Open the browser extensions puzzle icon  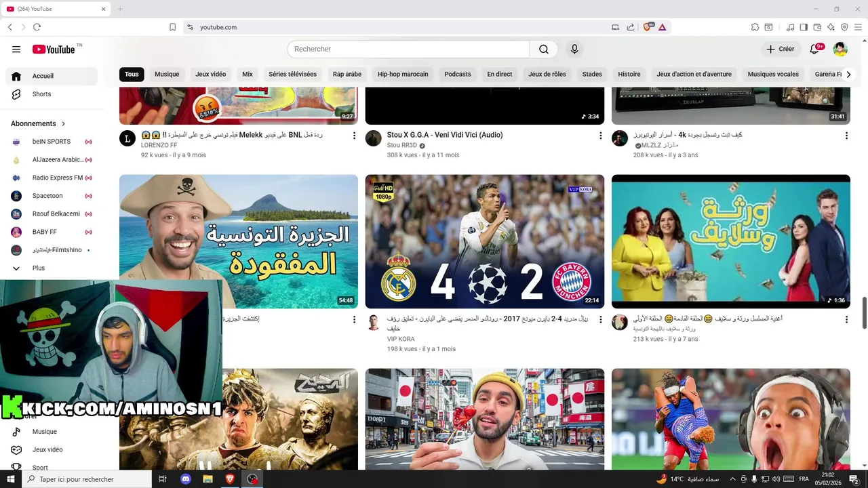pyautogui.click(x=755, y=27)
